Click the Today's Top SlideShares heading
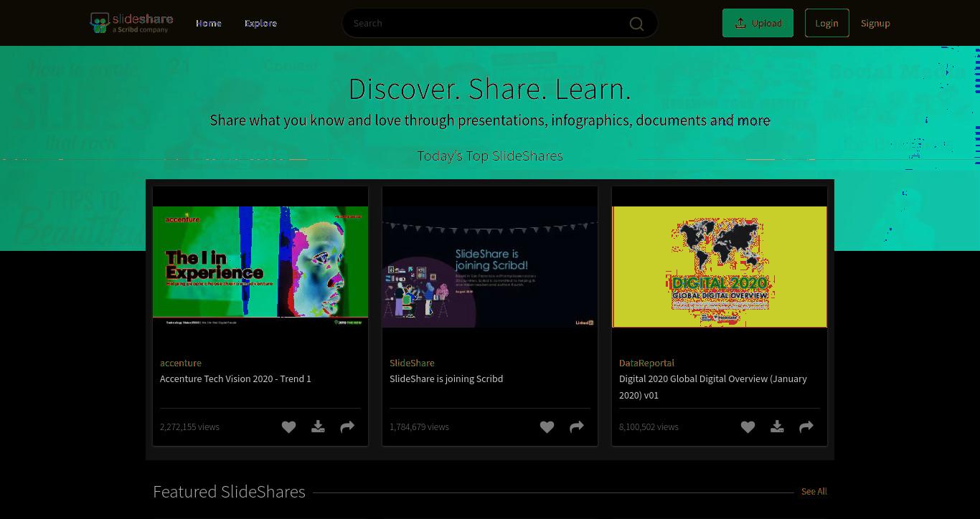980x519 pixels. [490, 156]
